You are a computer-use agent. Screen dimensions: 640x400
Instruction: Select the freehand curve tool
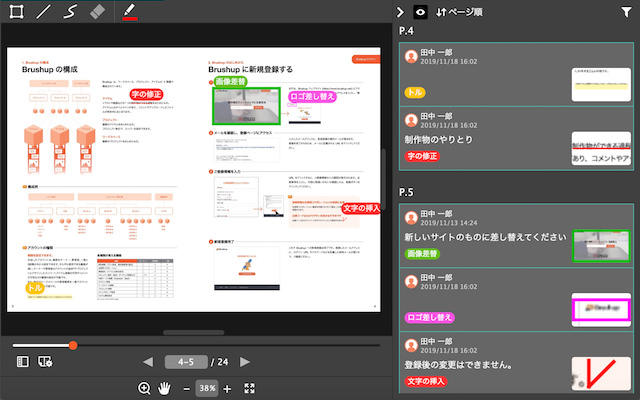(x=70, y=11)
